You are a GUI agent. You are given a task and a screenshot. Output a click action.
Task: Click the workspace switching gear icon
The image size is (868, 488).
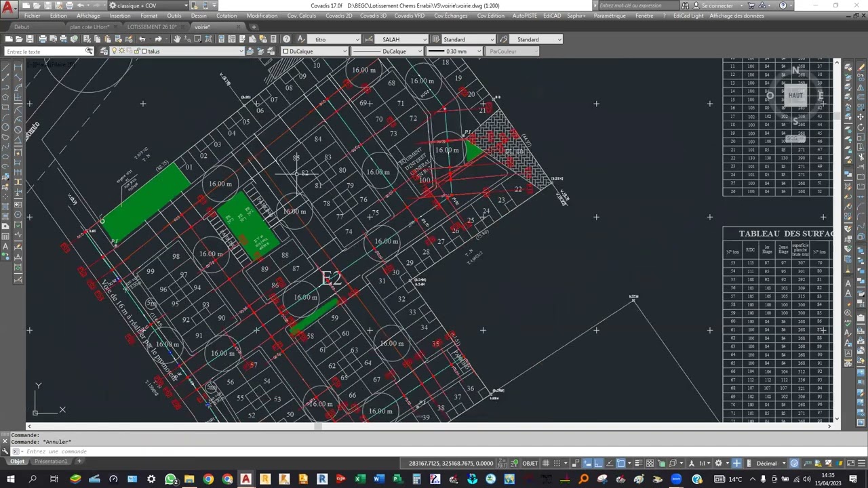coord(719,464)
